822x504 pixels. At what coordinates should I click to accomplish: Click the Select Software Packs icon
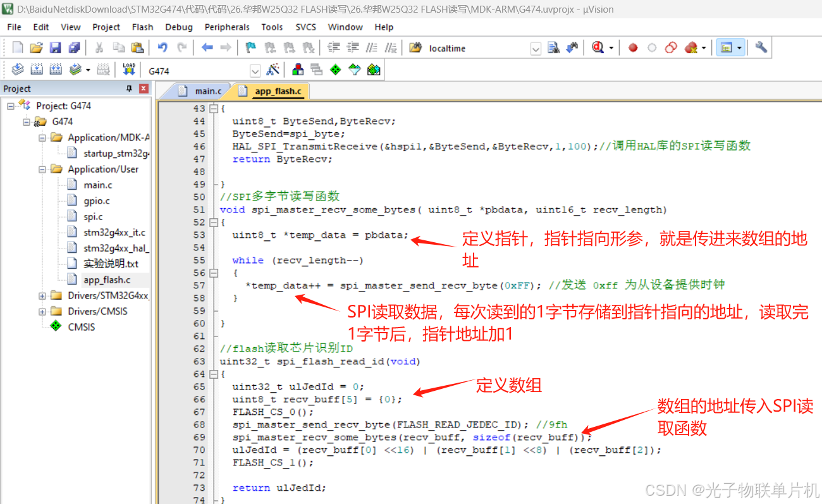[x=355, y=70]
